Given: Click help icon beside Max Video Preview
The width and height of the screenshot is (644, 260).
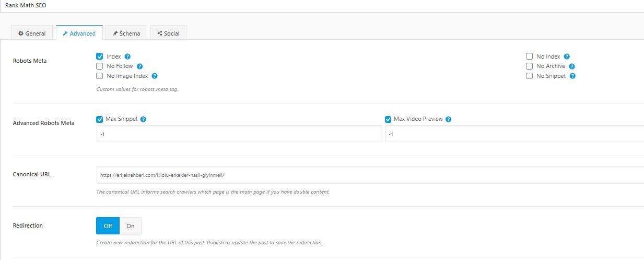Looking at the screenshot, I should click(x=449, y=119).
